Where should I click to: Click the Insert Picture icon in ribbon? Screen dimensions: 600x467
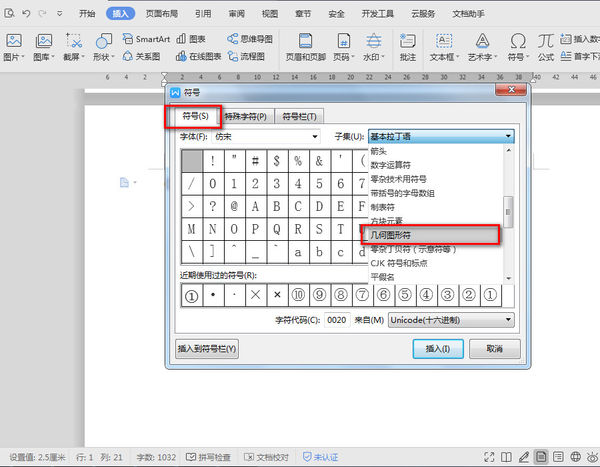point(14,41)
